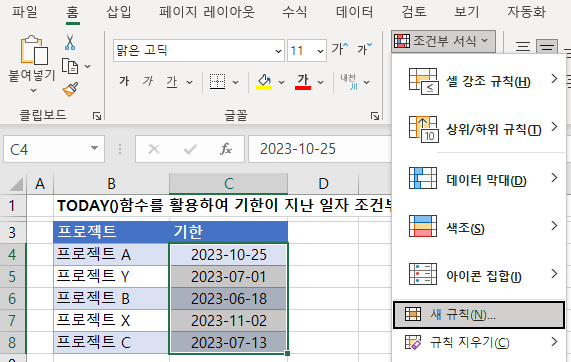Select row 4 header
The width and height of the screenshot is (571, 362).
[x=13, y=254]
